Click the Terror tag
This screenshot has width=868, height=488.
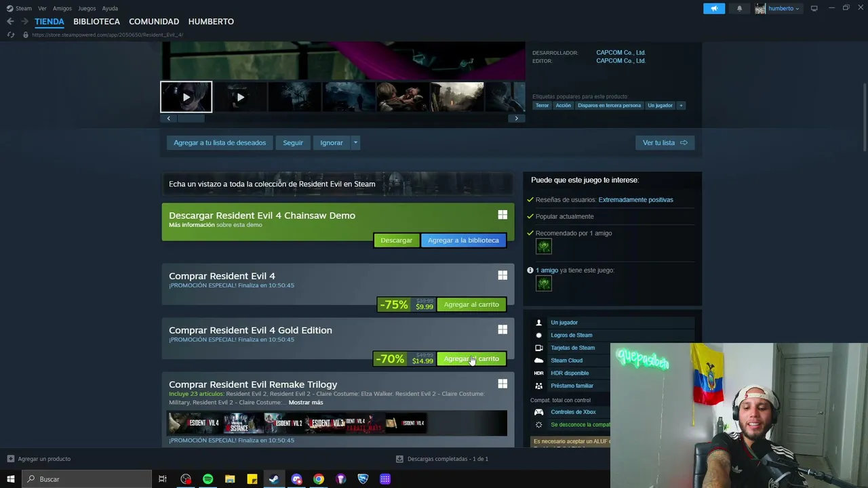(x=542, y=105)
